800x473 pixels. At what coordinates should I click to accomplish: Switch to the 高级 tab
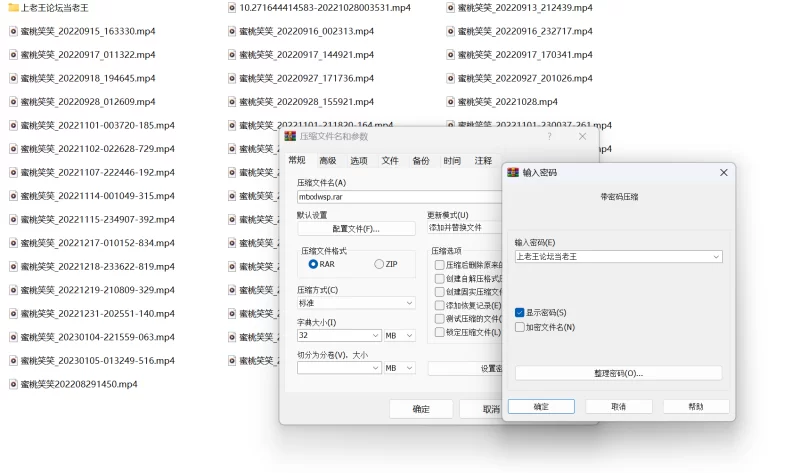(x=328, y=161)
